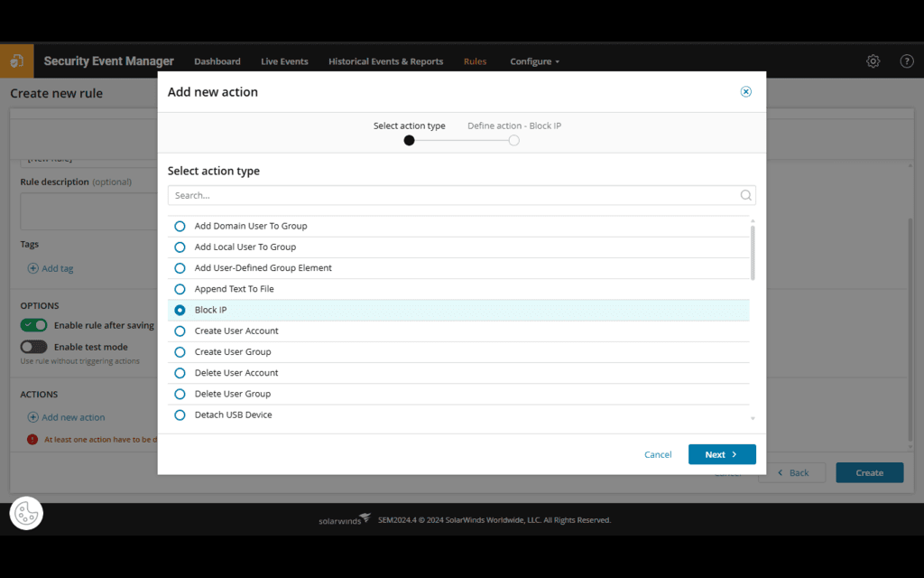
Task: Disable the Enable rule after saving toggle
Action: pyautogui.click(x=33, y=324)
